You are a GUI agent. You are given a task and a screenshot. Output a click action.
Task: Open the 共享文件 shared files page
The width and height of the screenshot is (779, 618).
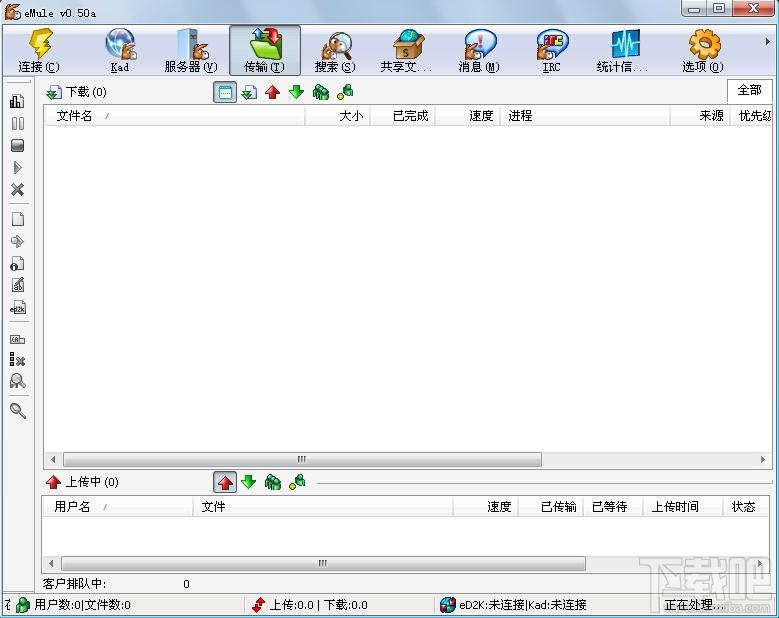click(x=406, y=51)
